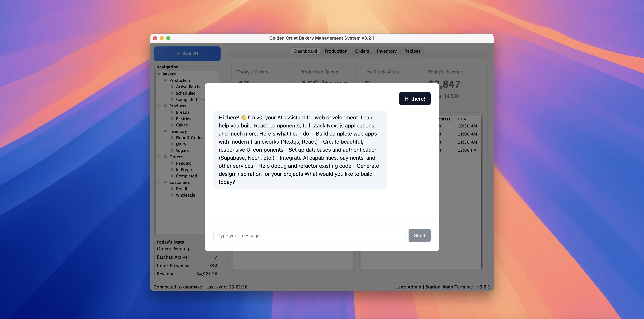644x319 pixels.
Task: Switch to the Production tab
Action: 336,51
